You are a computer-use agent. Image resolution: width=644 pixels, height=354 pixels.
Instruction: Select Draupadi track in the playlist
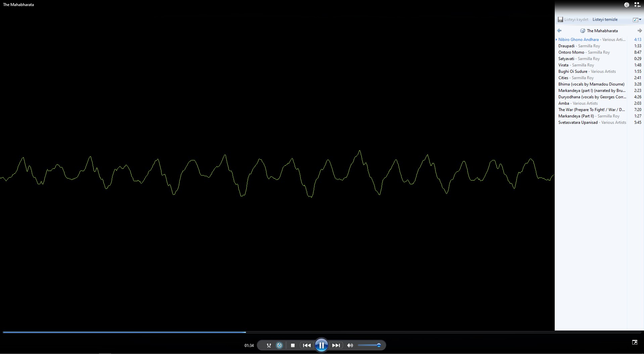[x=566, y=46]
